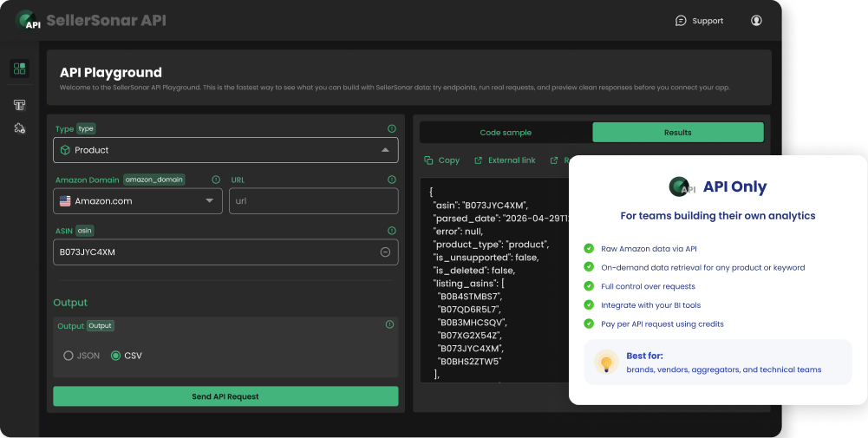The height and width of the screenshot is (438, 868).
Task: Click checkmark beside Pay per API request
Action: [589, 324]
